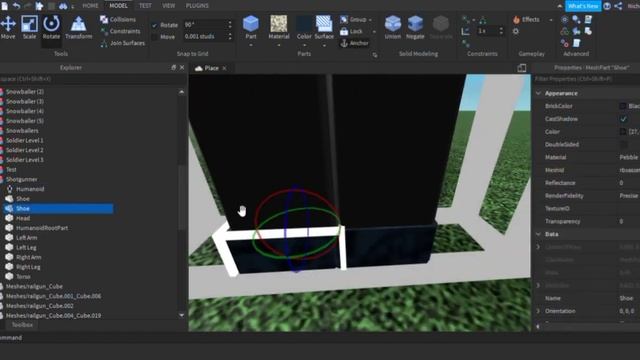The width and height of the screenshot is (640, 360).
Task: Open the MODEL ribbon tab
Action: click(118, 6)
